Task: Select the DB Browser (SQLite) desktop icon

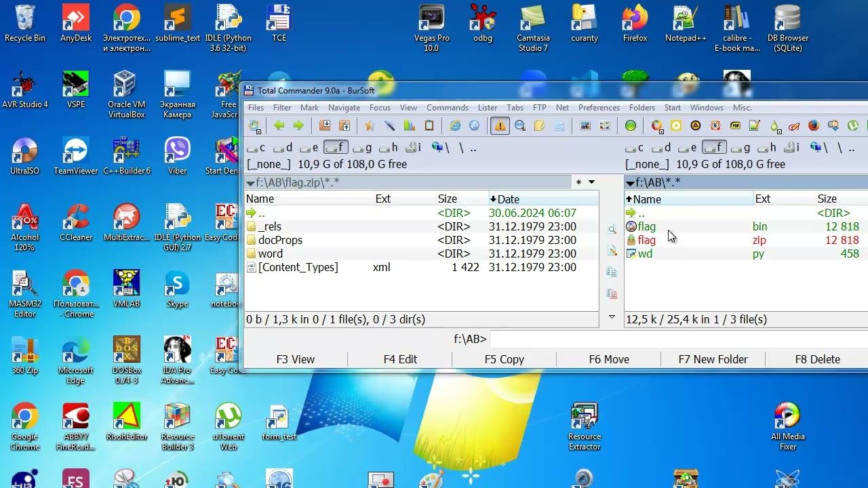Action: [x=788, y=28]
